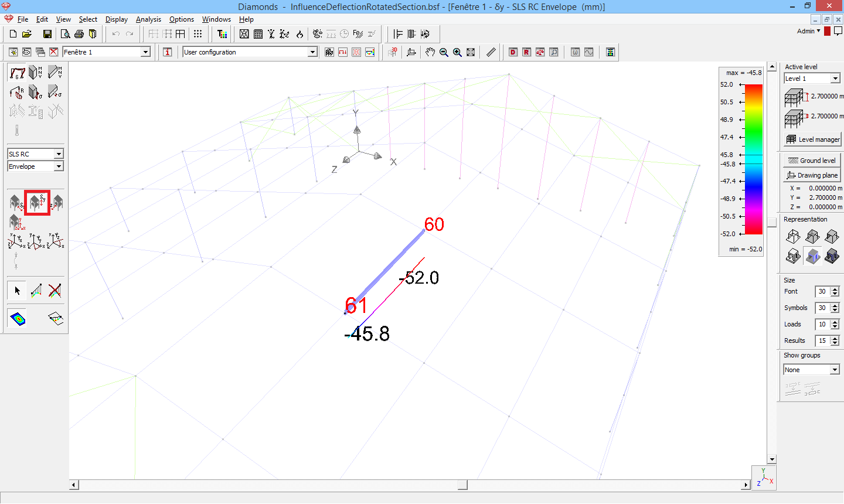Open the User configuration dropdown
The image size is (844, 504).
312,52
